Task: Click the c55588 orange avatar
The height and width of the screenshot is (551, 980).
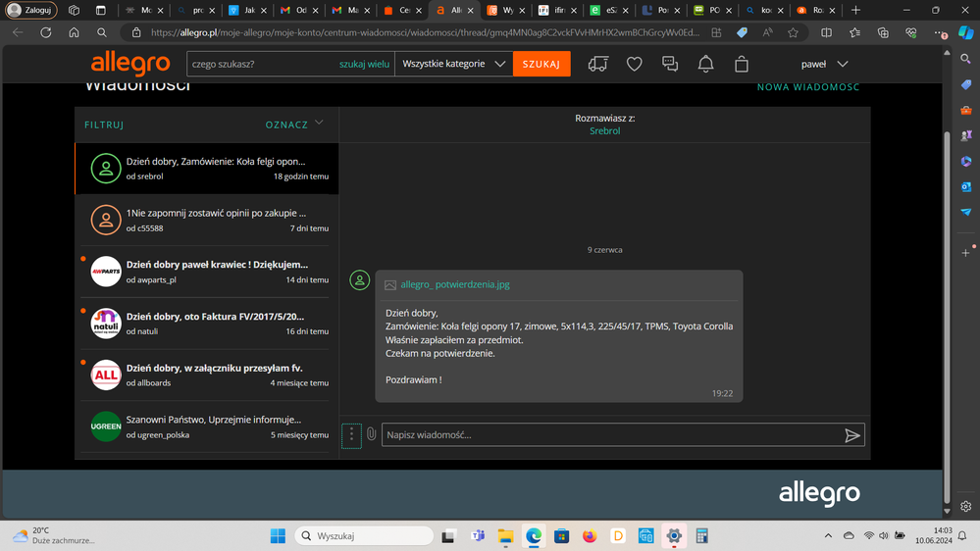Action: coord(106,220)
